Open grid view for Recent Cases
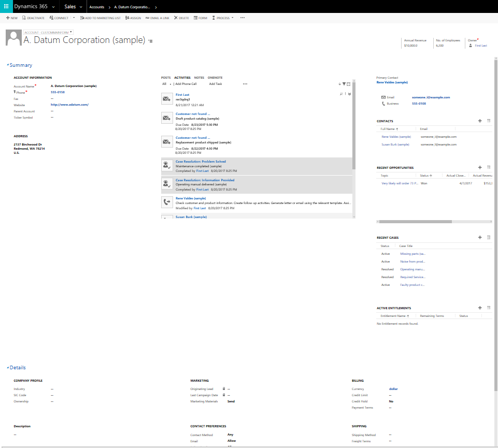The image size is (498, 448). pyautogui.click(x=489, y=237)
